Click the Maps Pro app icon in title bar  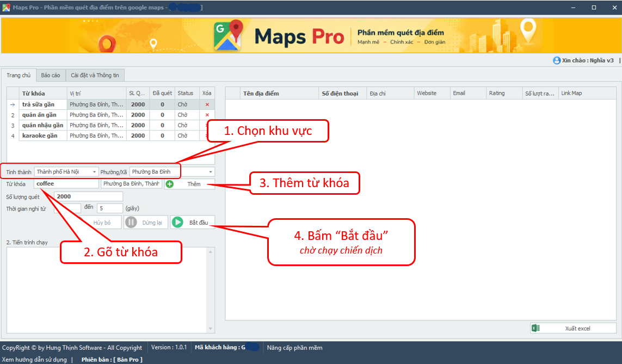[6, 7]
